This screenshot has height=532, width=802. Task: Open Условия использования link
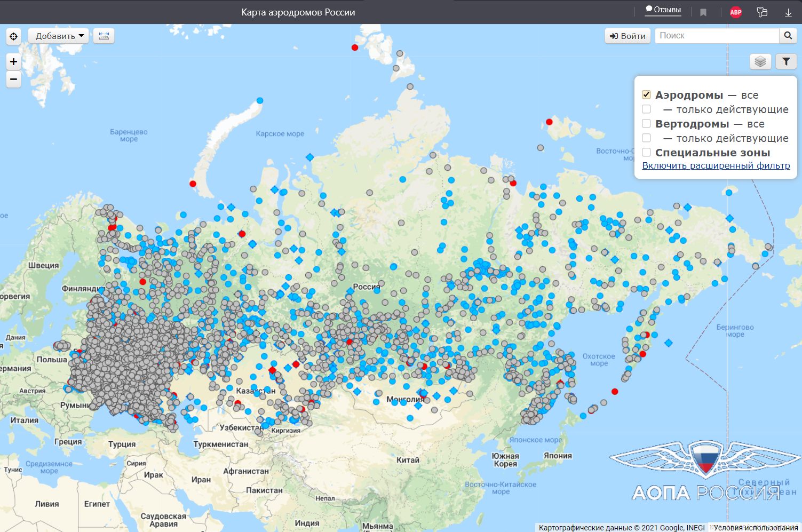[x=756, y=528]
